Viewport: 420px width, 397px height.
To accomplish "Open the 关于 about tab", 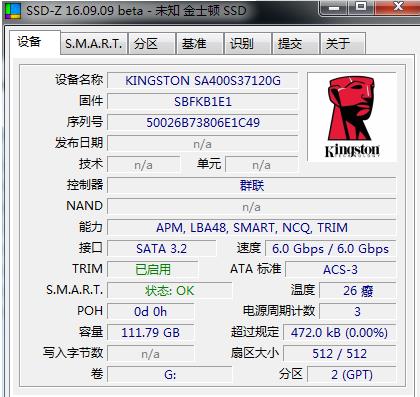I will (343, 44).
